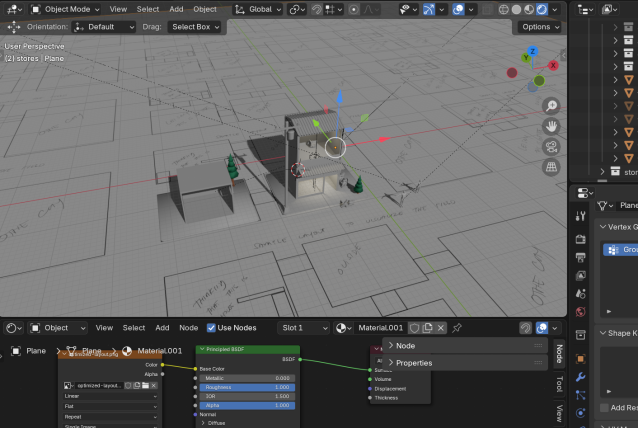The width and height of the screenshot is (638, 428).
Task: Open the Select menu in 3D viewport
Action: click(x=148, y=9)
